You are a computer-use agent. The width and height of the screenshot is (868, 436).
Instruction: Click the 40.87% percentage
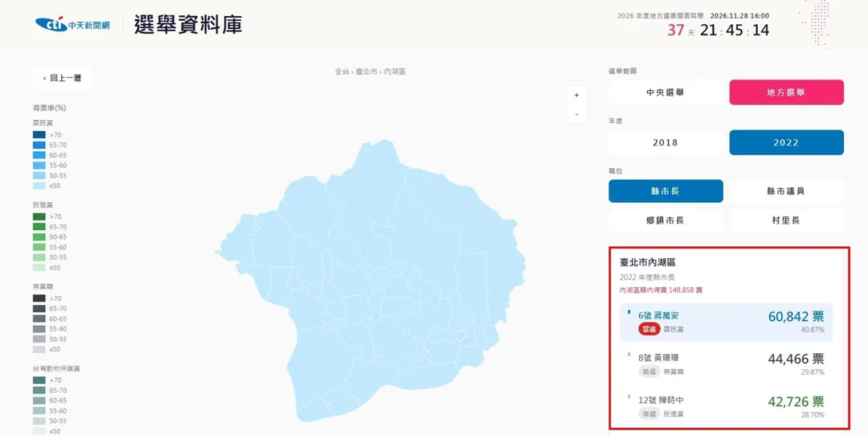[813, 330]
